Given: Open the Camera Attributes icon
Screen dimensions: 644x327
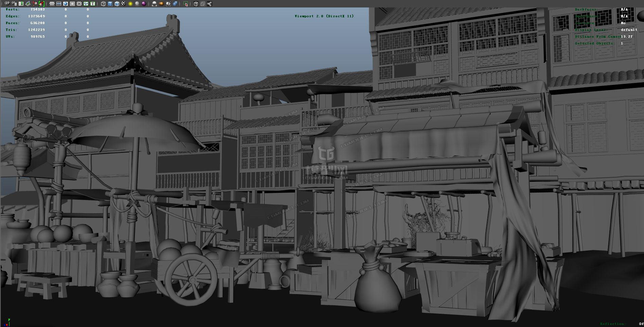Looking at the screenshot, I should (x=14, y=4).
